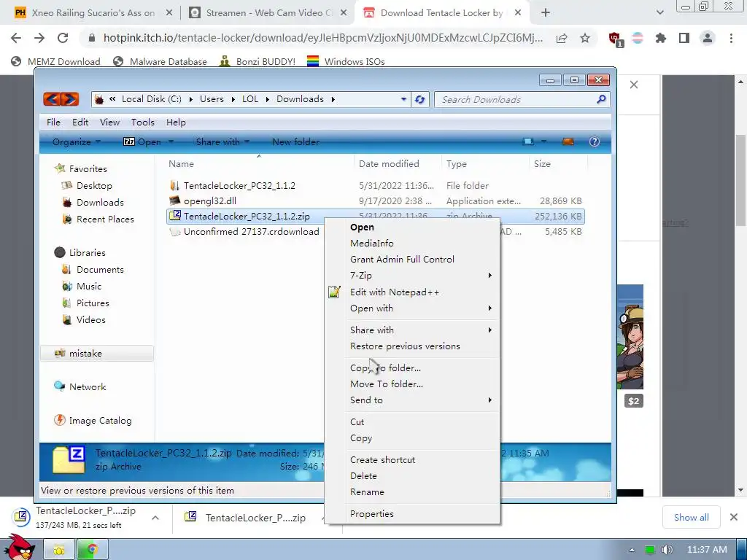Click the volume speaker tray icon
The width and height of the screenshot is (747, 560).
click(x=667, y=550)
